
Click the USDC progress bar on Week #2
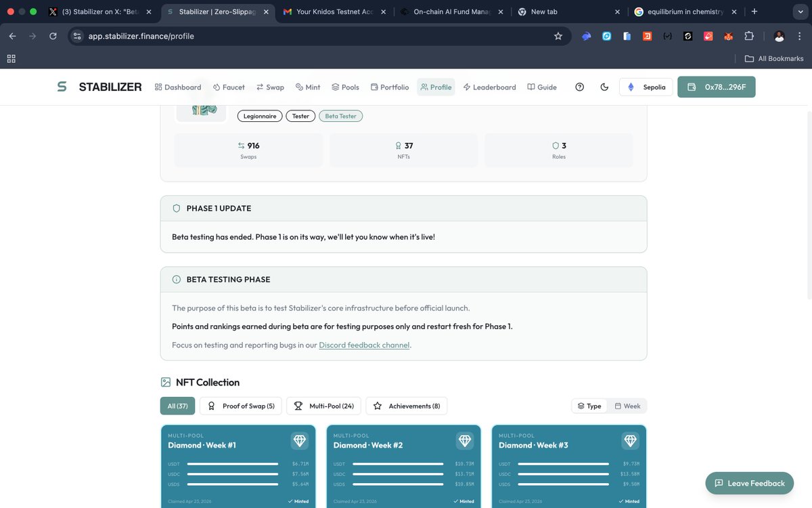[x=398, y=474]
